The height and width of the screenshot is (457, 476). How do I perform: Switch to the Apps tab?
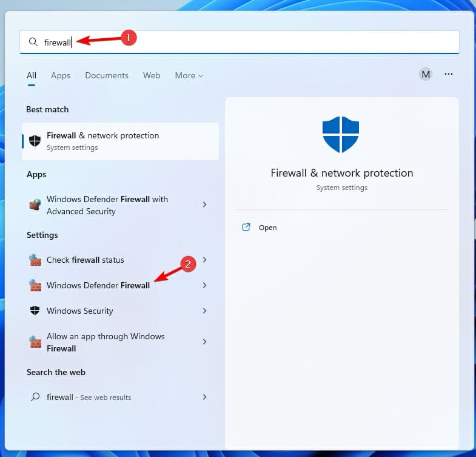(61, 75)
